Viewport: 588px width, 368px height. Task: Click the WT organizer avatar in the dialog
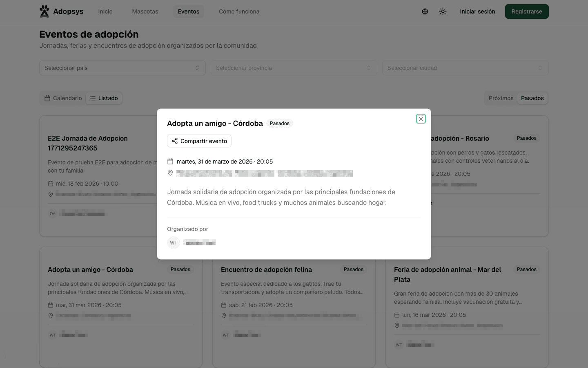tap(174, 243)
